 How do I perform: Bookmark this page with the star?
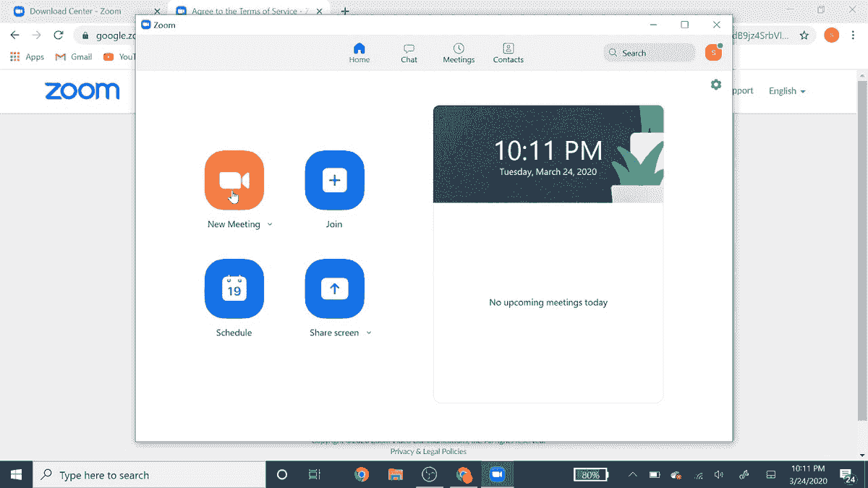point(804,35)
